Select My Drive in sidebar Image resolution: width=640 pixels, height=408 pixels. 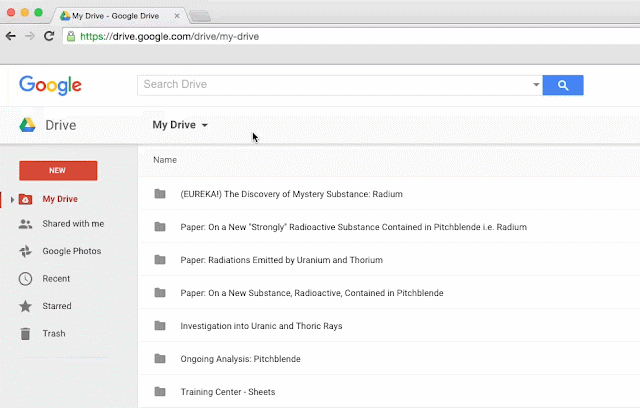coord(60,199)
